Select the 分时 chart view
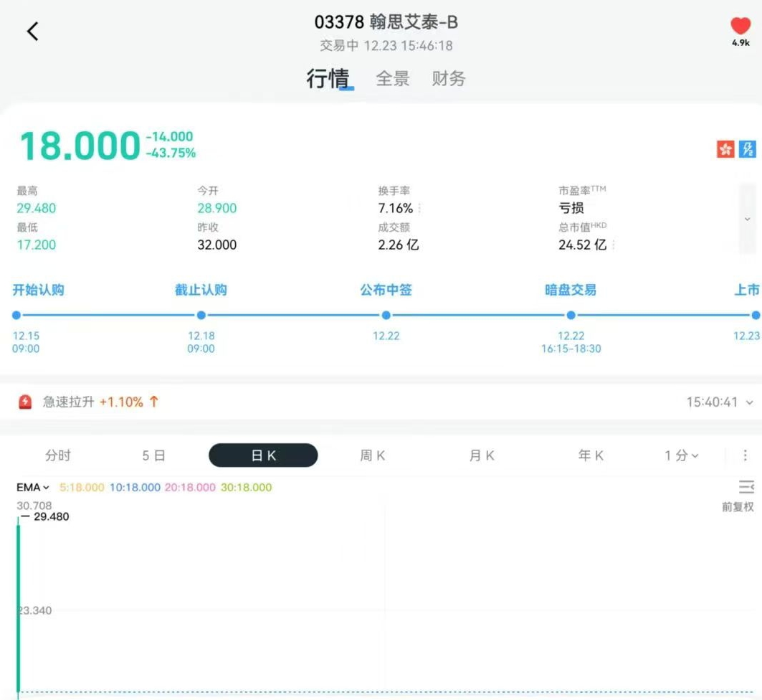This screenshot has width=762, height=700. click(58, 455)
